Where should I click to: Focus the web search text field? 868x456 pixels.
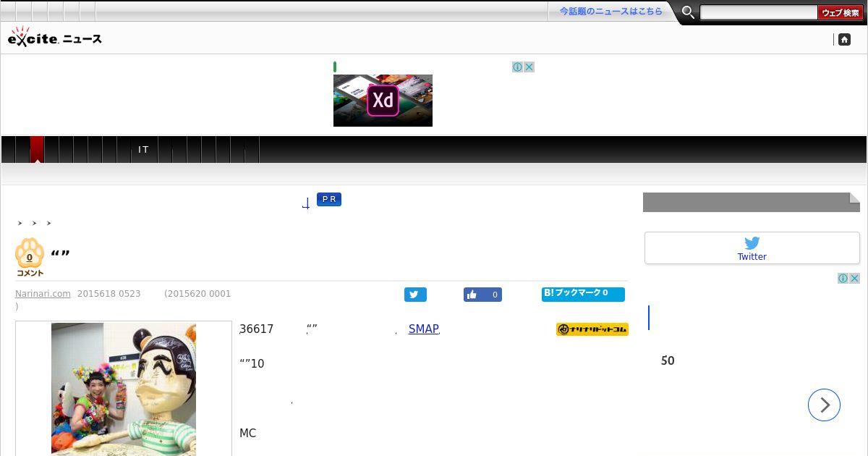pos(759,12)
